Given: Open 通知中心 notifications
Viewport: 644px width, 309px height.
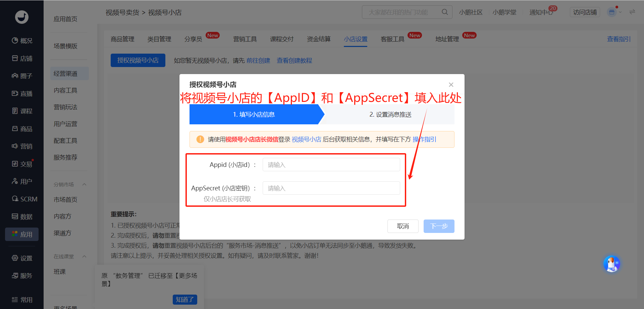Looking at the screenshot, I should point(541,12).
